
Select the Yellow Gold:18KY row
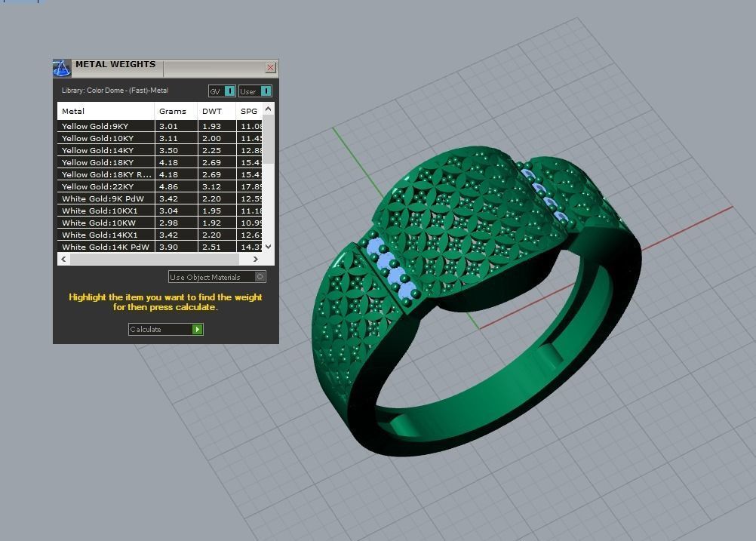pyautogui.click(x=160, y=162)
